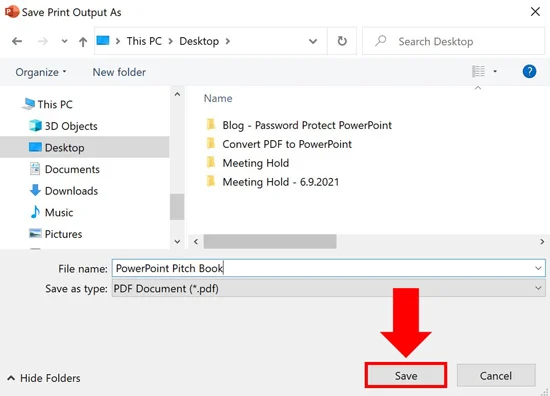Select 3D Objects in the navigation tree

pos(71,126)
